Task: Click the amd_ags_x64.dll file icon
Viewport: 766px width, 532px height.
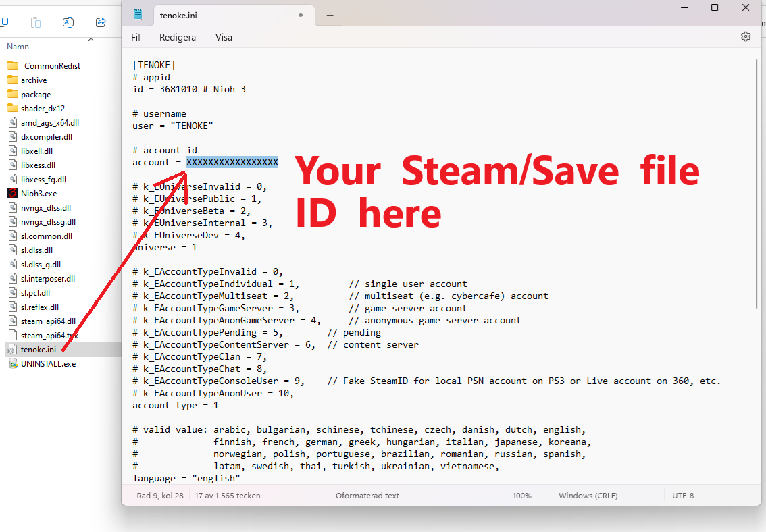Action: pyautogui.click(x=13, y=122)
